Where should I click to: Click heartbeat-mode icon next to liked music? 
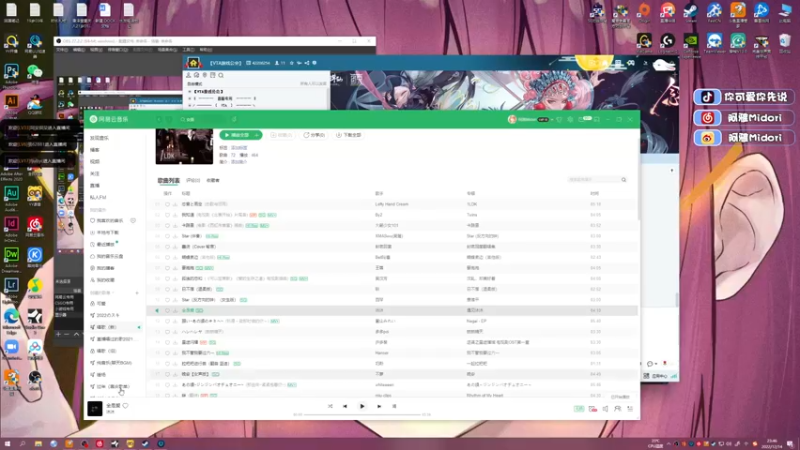pos(133,220)
